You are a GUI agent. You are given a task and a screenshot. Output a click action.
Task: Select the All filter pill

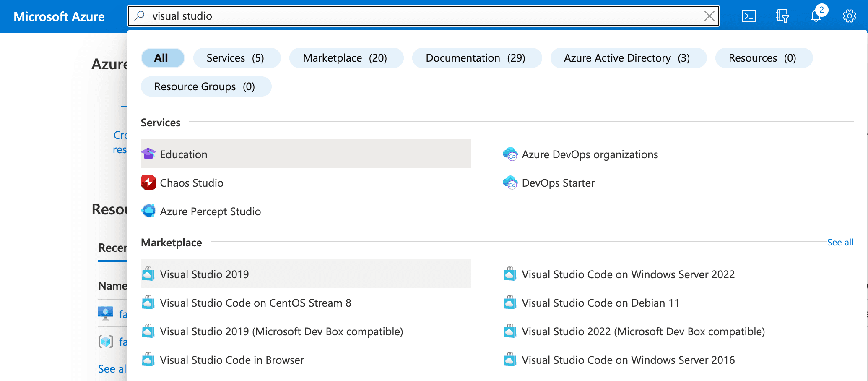pyautogui.click(x=163, y=58)
